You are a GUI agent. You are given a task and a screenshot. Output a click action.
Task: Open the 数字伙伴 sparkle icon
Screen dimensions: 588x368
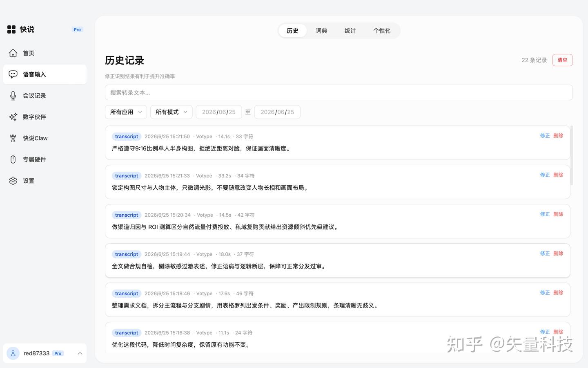coord(13,117)
